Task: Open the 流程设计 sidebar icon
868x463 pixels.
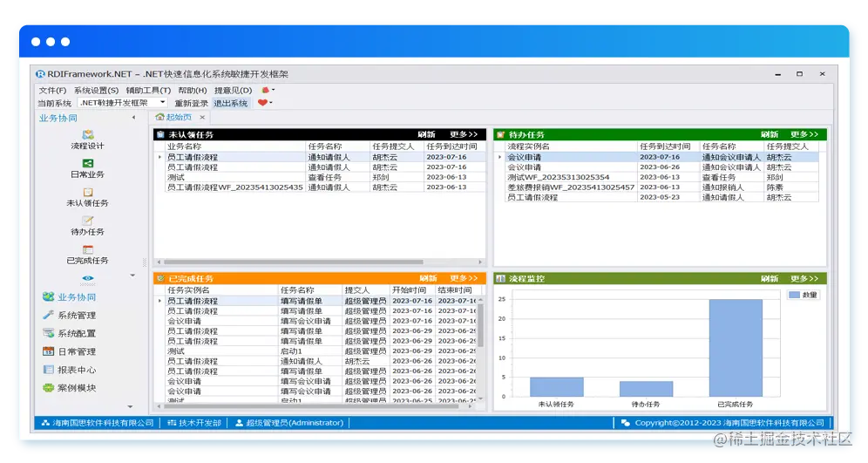Action: [87, 134]
